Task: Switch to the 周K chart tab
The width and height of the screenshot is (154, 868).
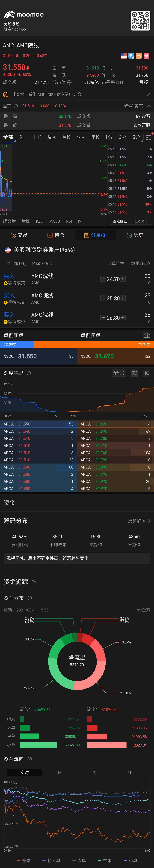Action: pos(52,137)
